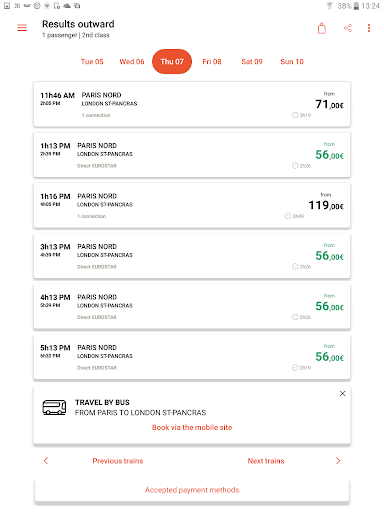Select the Wed 06 date tab

pos(132,62)
